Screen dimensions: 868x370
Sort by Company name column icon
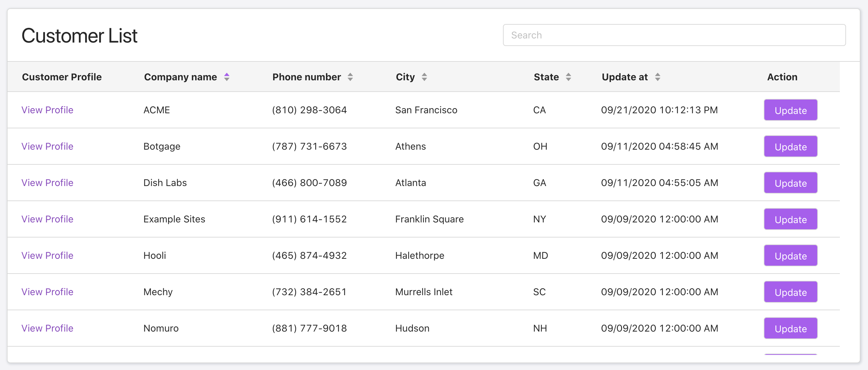pos(227,77)
